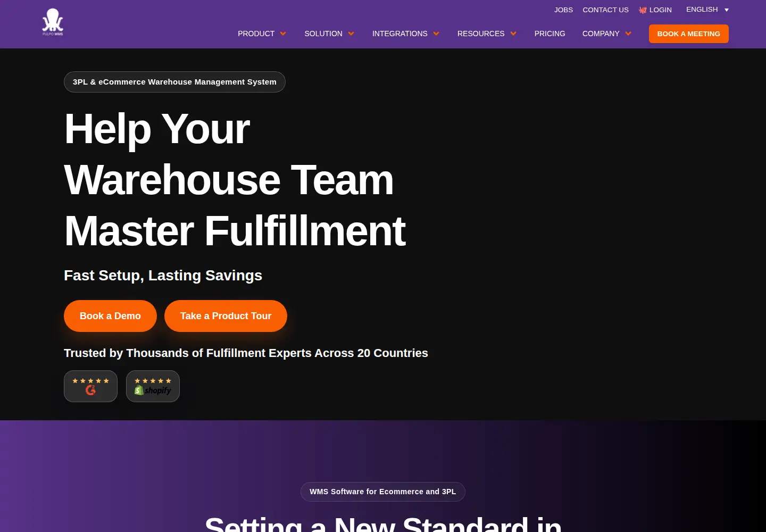Open the RESOURCES navigation item
Viewport: 766px width, 532px height.
click(x=481, y=34)
